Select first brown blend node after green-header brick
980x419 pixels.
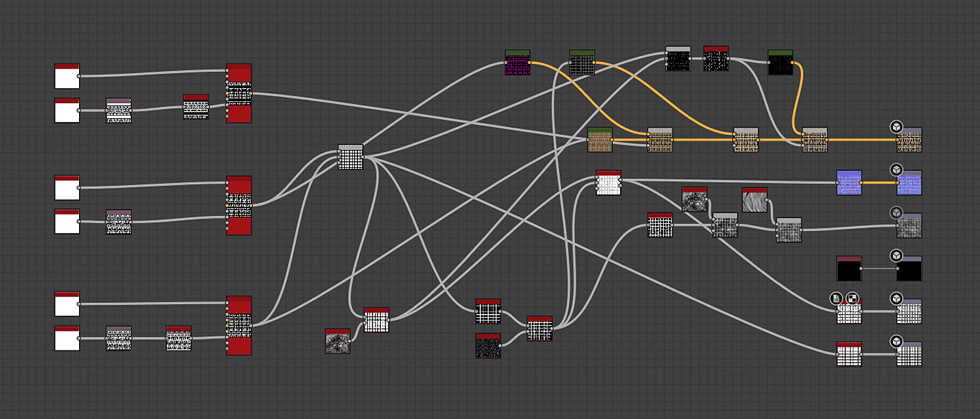(x=660, y=140)
